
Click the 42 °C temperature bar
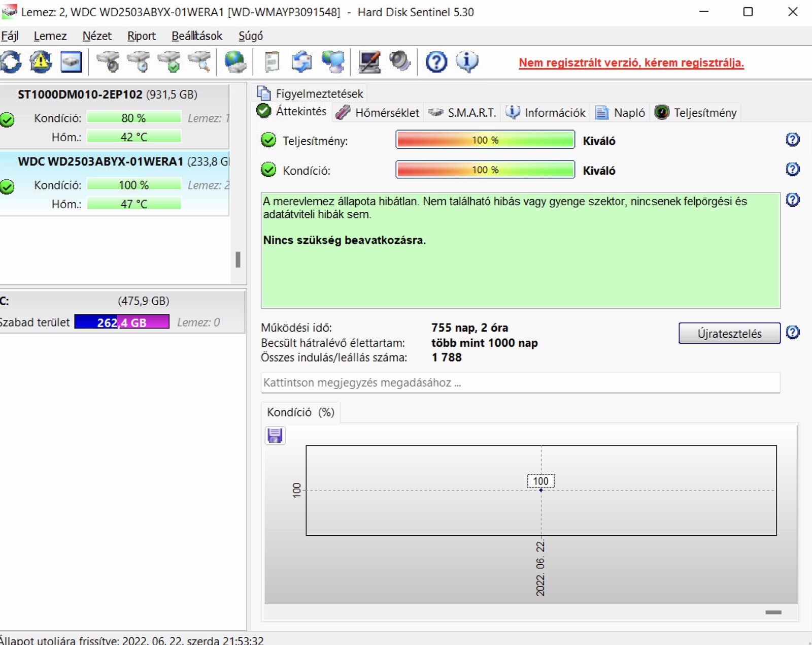[x=134, y=137]
